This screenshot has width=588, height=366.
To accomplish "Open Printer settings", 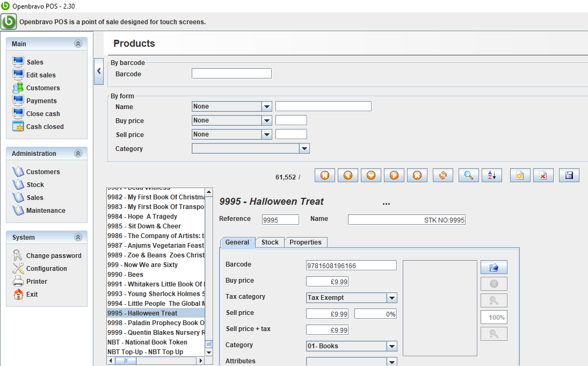I will 30,281.
